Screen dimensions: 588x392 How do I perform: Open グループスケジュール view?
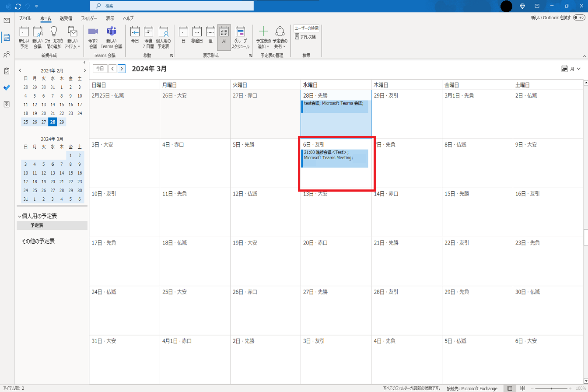tap(240, 37)
